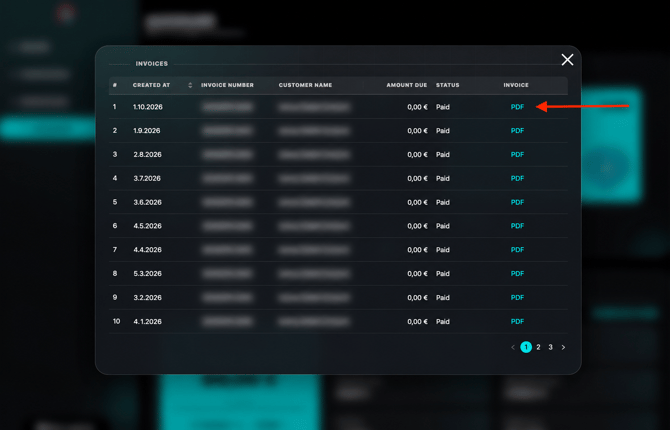
Task: Open PDF for invoice dated 4.5.2026
Action: click(x=517, y=226)
